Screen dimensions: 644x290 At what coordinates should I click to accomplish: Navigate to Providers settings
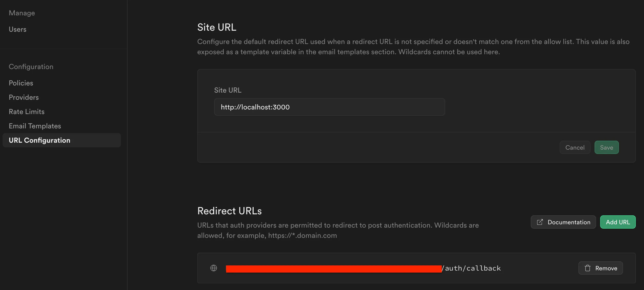coord(24,97)
